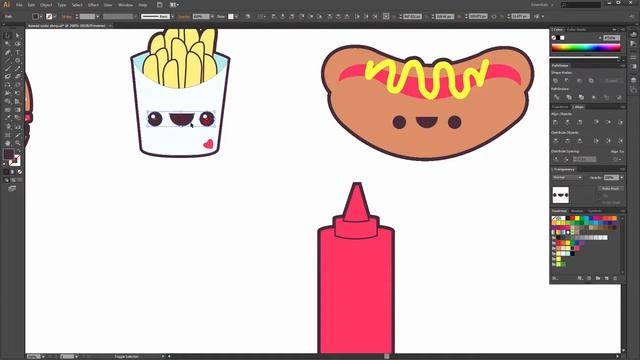Click Horizontal Align Center in Align panel
640x360 pixels.
point(567,122)
